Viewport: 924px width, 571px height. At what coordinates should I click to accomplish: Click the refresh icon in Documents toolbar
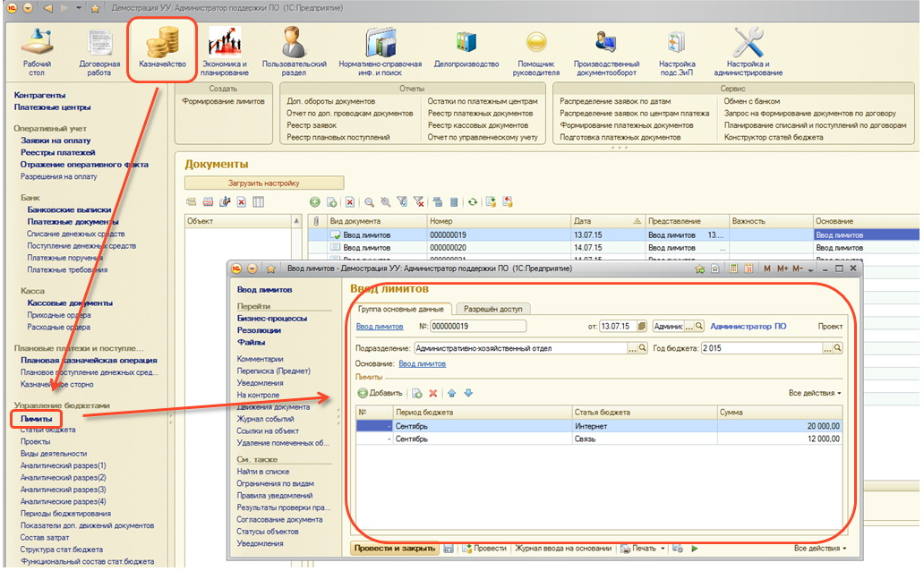click(x=473, y=202)
